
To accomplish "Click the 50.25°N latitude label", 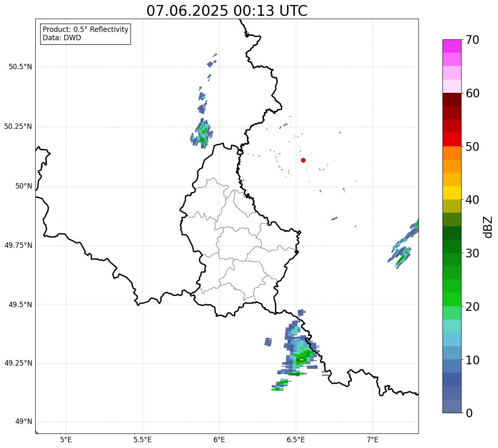I will (18, 126).
